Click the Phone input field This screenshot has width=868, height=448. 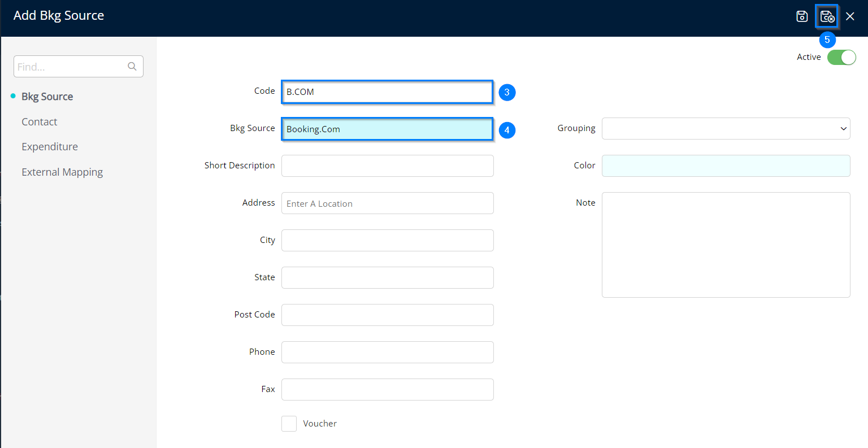387,352
